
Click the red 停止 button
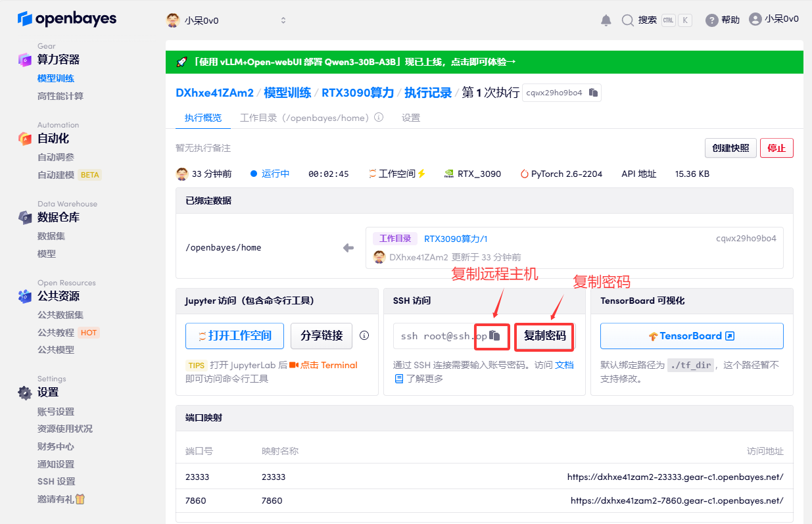777,148
